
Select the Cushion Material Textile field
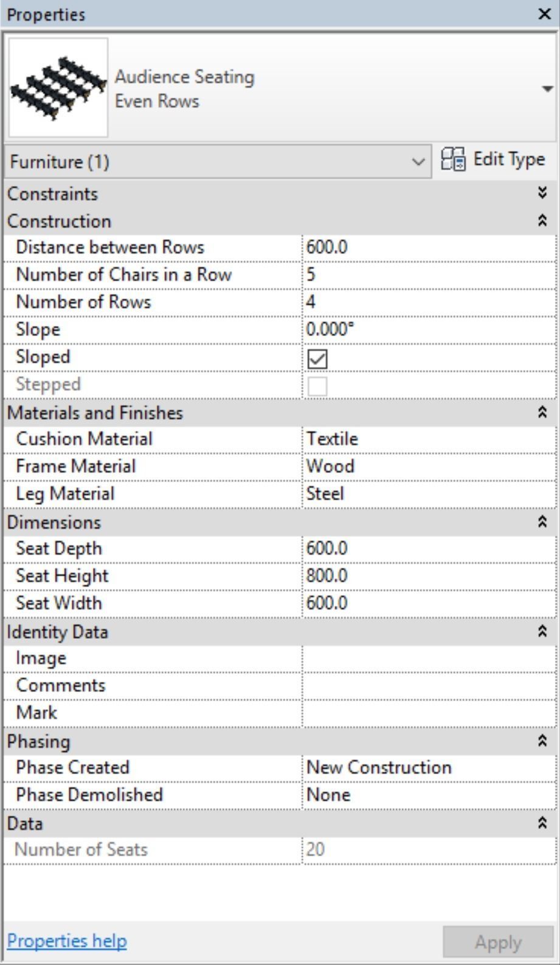pos(428,439)
